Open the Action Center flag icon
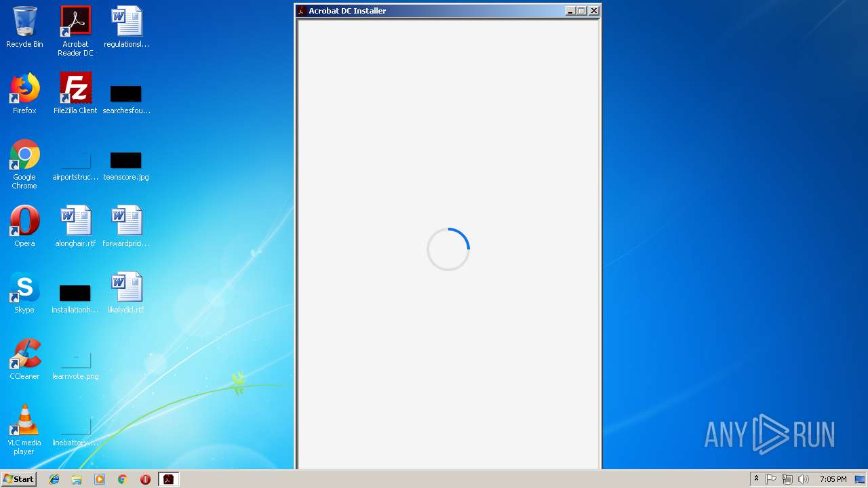 [771, 479]
